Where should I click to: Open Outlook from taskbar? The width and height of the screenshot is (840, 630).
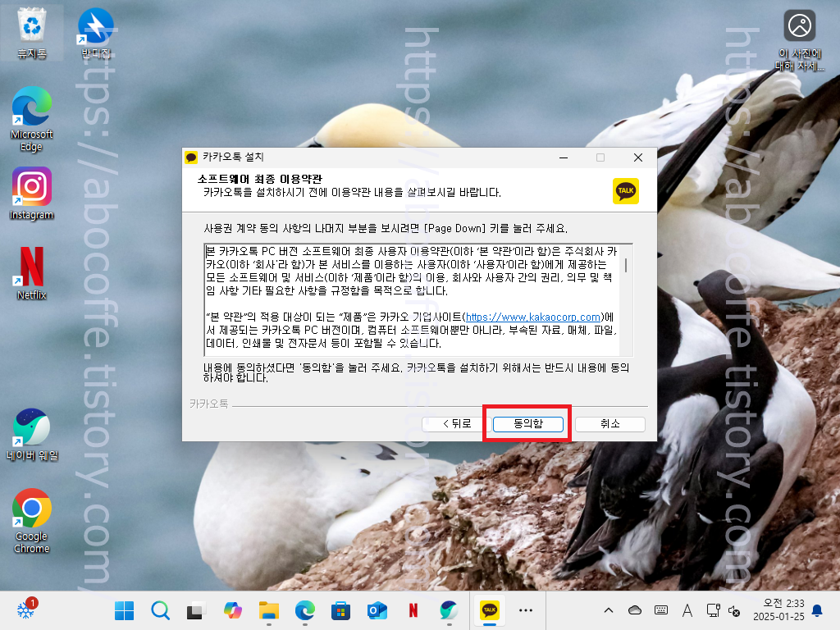coord(377,610)
